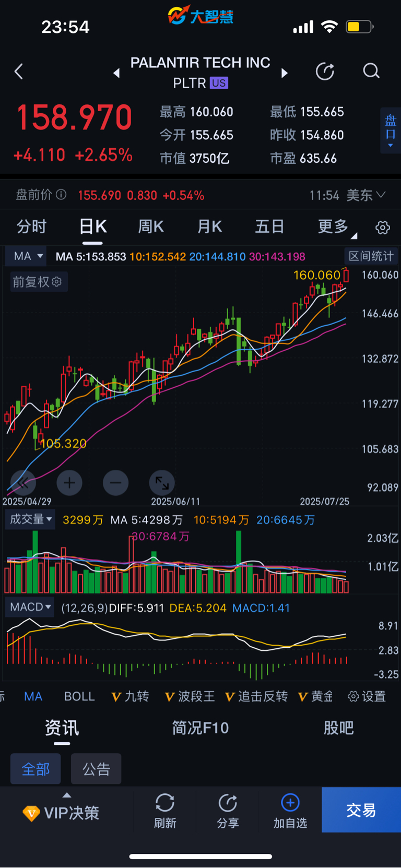This screenshot has width=401, height=868.
Task: Filter news by 全部
Action: pos(36,769)
